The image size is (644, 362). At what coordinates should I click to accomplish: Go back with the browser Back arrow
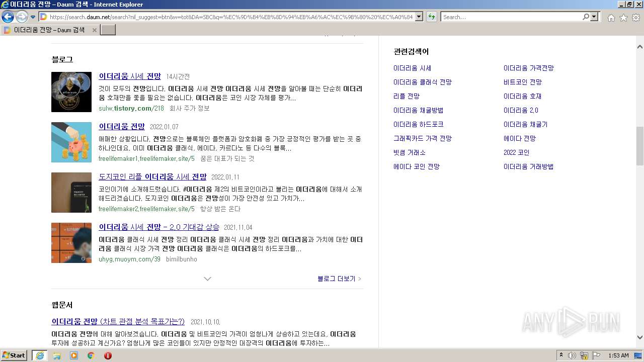pyautogui.click(x=8, y=17)
